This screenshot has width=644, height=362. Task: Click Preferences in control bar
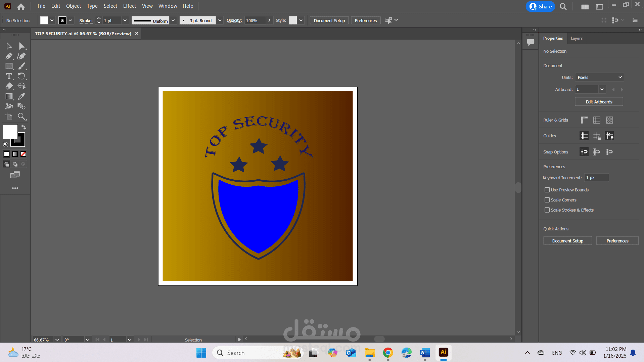(x=366, y=20)
